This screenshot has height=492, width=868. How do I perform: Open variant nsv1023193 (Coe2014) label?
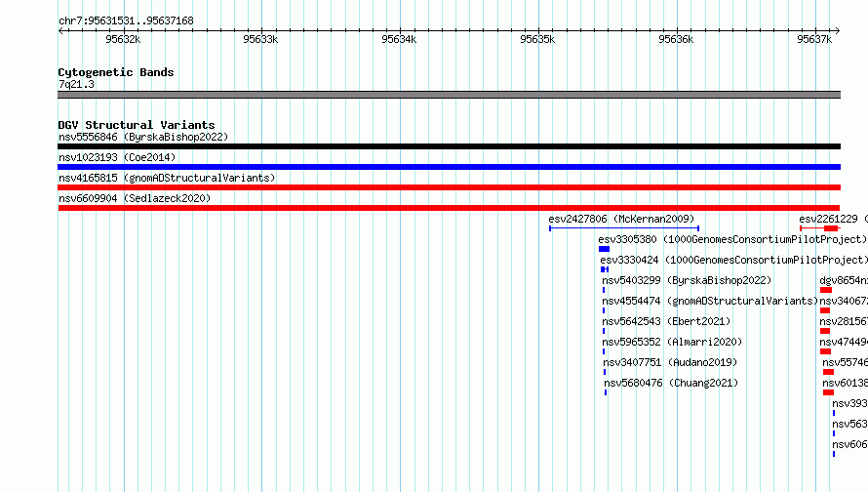coord(117,157)
